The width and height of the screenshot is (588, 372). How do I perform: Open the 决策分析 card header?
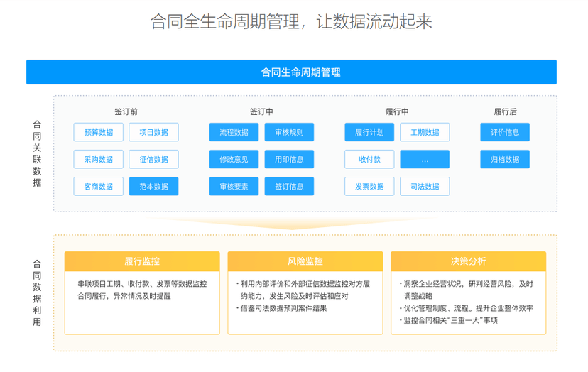click(469, 261)
